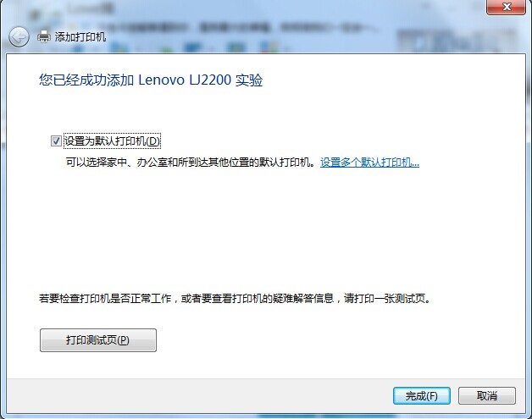
Task: Click the 您已经成功添加 words starting the heading
Action: [x=86, y=80]
